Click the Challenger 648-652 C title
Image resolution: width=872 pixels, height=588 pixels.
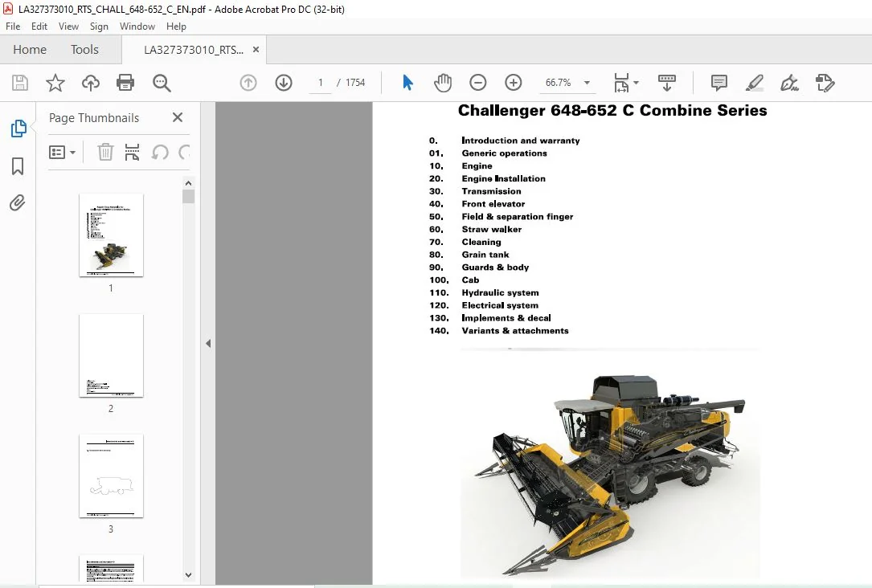(612, 111)
